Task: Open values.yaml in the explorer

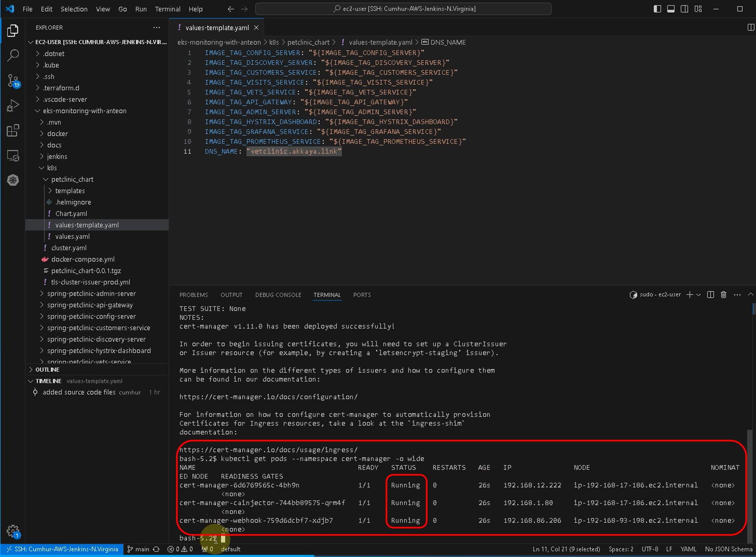Action: [72, 236]
